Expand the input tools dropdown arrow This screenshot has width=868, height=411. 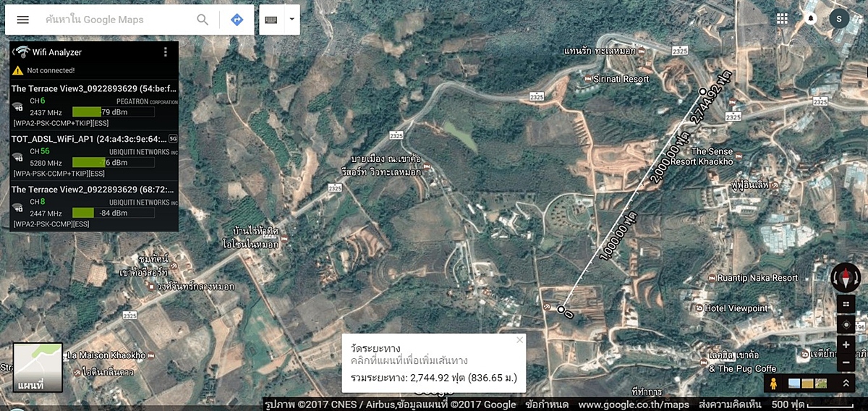click(292, 20)
